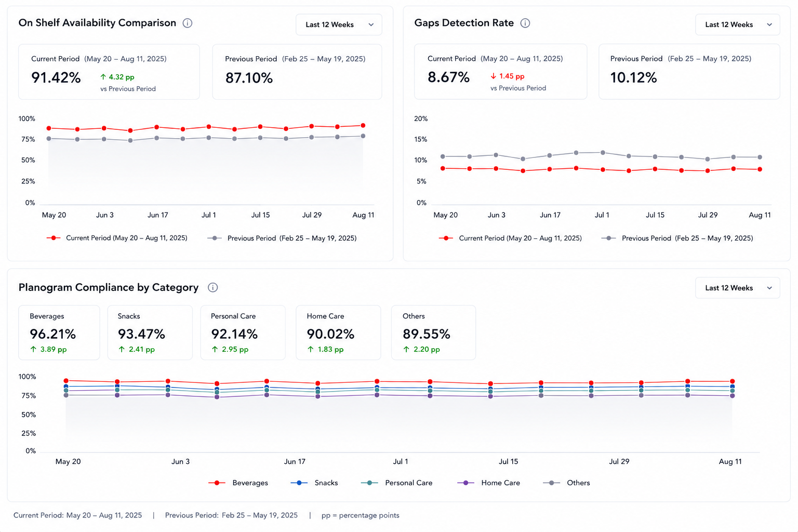The image size is (798, 532).
Task: Click the 2.95 pp change under Personal Care
Action: [x=230, y=349]
